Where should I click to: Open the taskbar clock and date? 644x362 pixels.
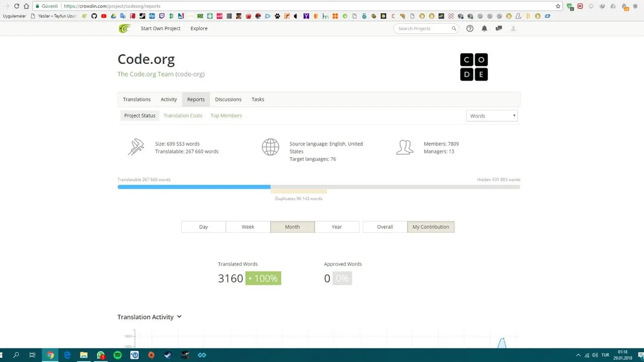[x=622, y=355]
